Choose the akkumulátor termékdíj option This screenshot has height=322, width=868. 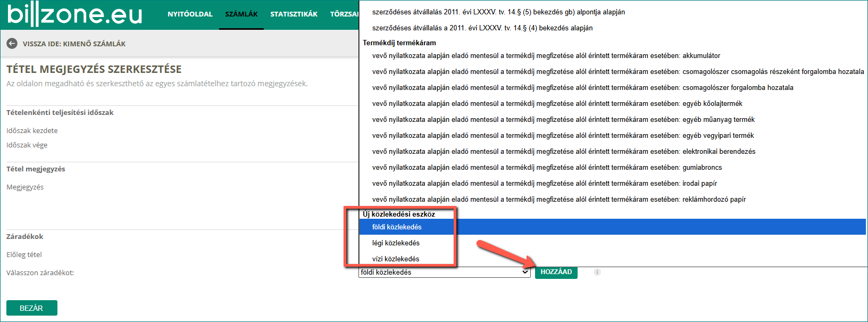tap(546, 56)
